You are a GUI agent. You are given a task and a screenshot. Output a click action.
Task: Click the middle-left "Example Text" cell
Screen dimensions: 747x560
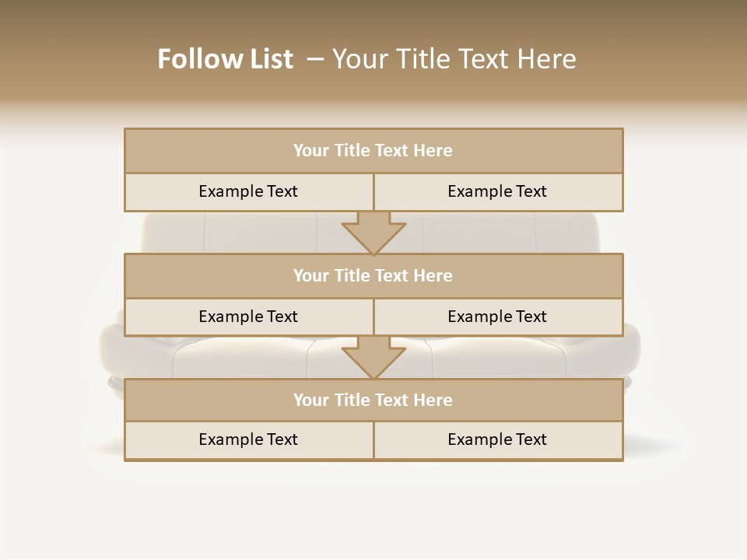(x=248, y=317)
